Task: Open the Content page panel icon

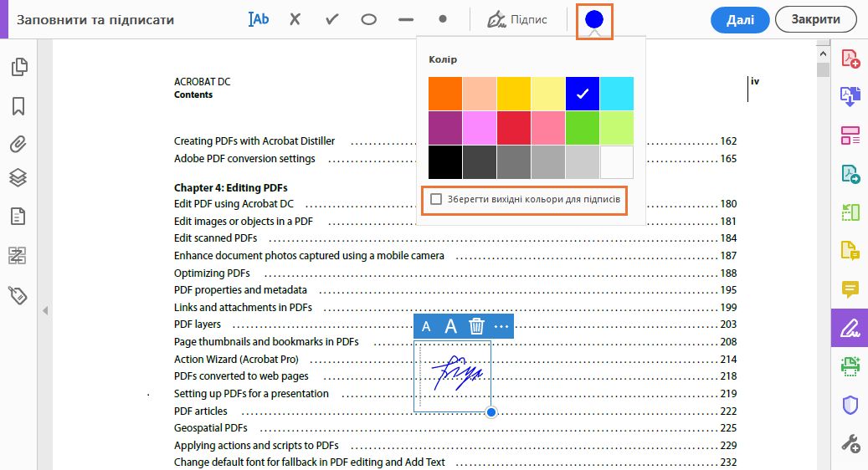Action: pos(18,217)
